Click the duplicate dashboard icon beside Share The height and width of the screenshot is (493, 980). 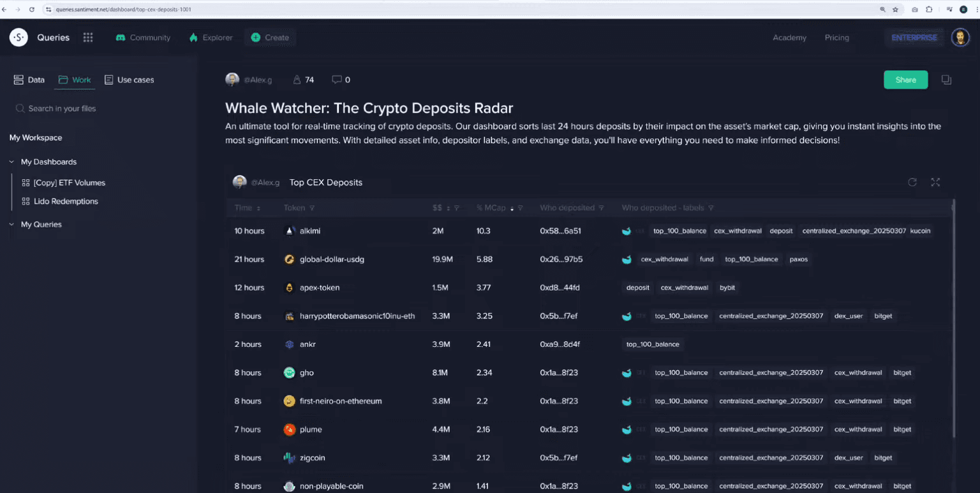click(946, 80)
